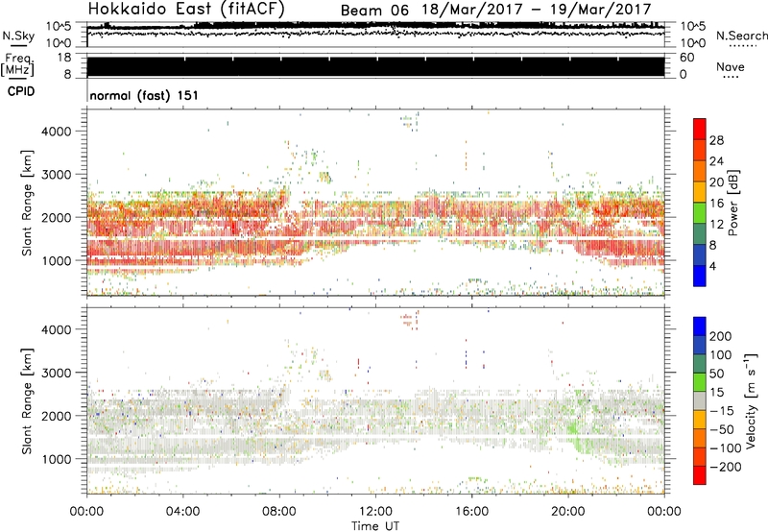
Task: Pick the light green segment of power colorbar
Action: (x=700, y=213)
